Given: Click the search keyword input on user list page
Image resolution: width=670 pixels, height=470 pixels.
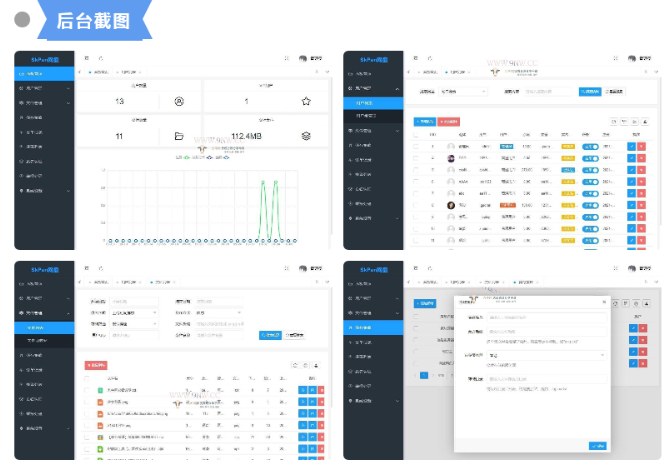Looking at the screenshot, I should [545, 92].
